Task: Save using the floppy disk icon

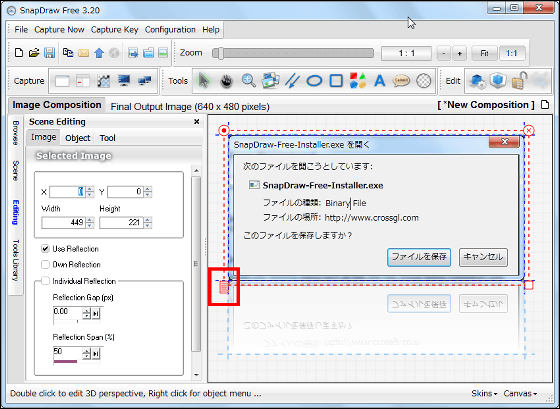Action: click(x=49, y=53)
